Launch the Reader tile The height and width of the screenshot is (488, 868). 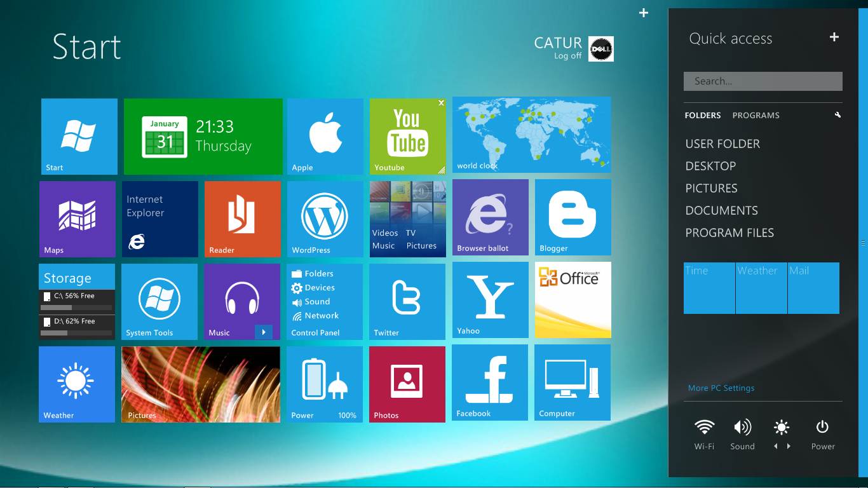coord(243,219)
